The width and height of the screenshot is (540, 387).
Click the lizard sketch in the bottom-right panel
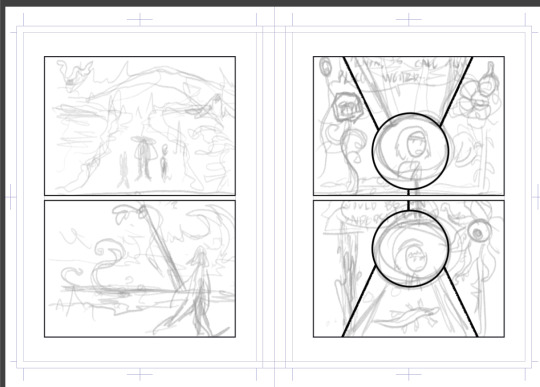pyautogui.click(x=406, y=317)
